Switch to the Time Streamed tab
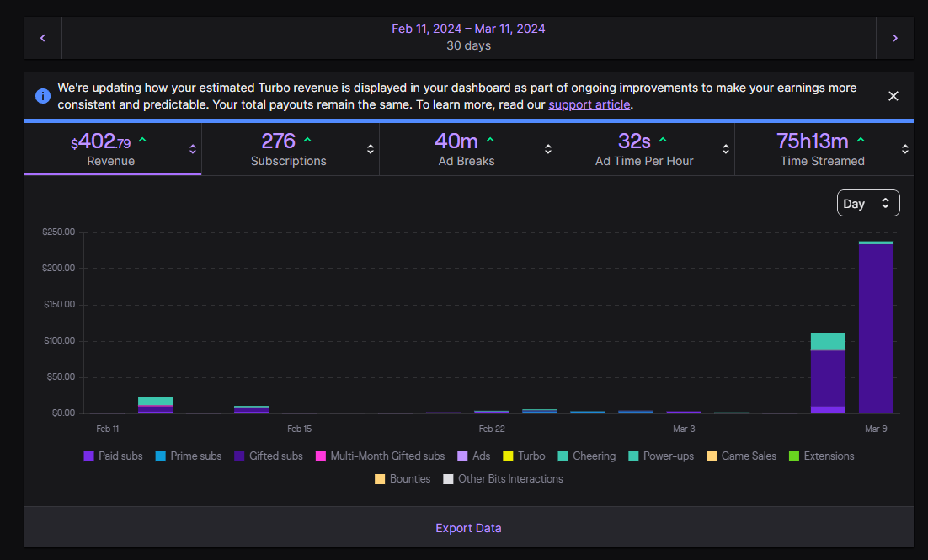Screen dimensions: 928x560 [824, 149]
